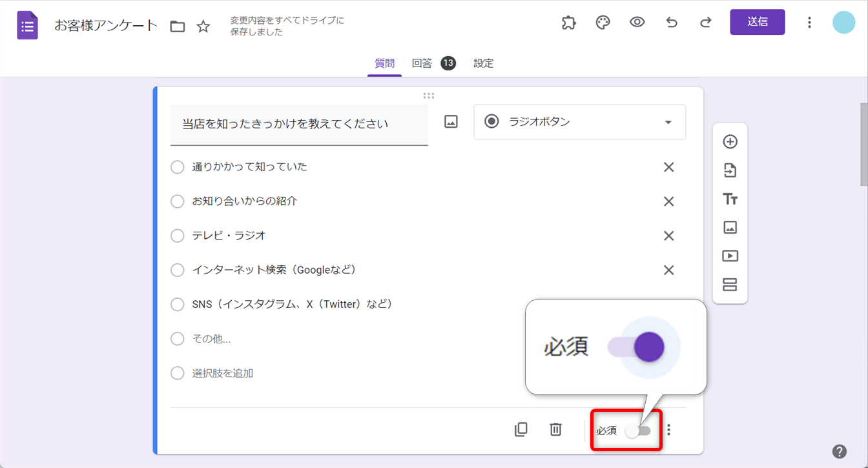Viewport: 868px width, 468px height.
Task: Switch to the 回答 tab
Action: [x=422, y=63]
